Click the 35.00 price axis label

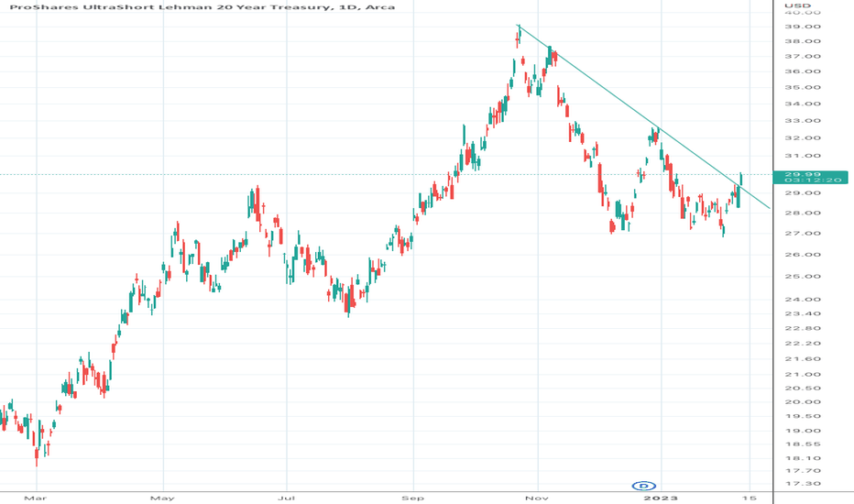(x=803, y=87)
